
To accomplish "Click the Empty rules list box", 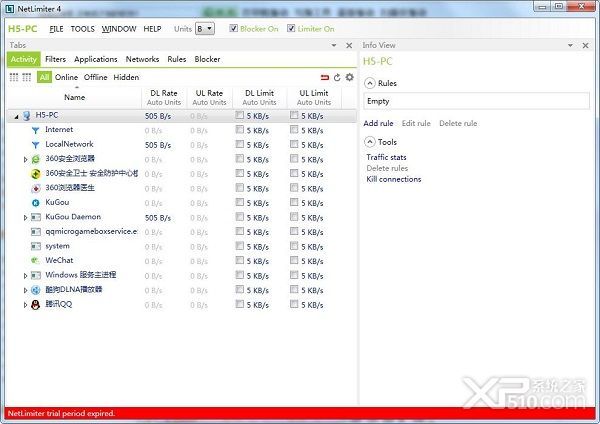I will (x=476, y=101).
